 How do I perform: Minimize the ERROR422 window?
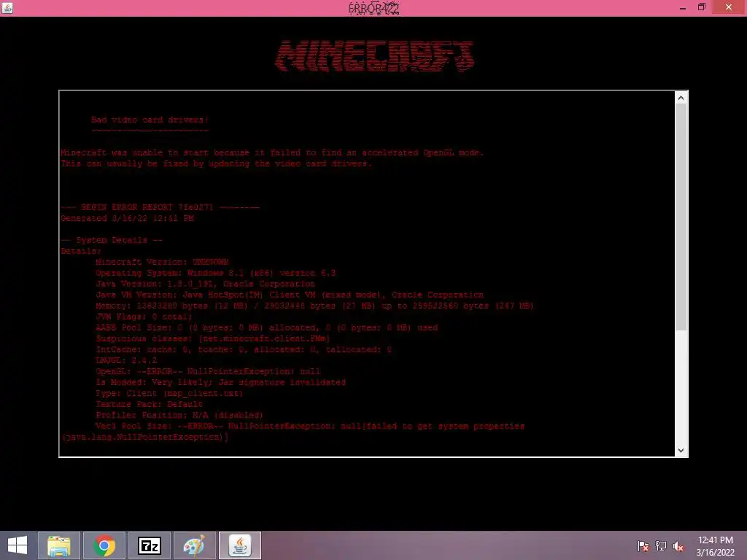(683, 7)
